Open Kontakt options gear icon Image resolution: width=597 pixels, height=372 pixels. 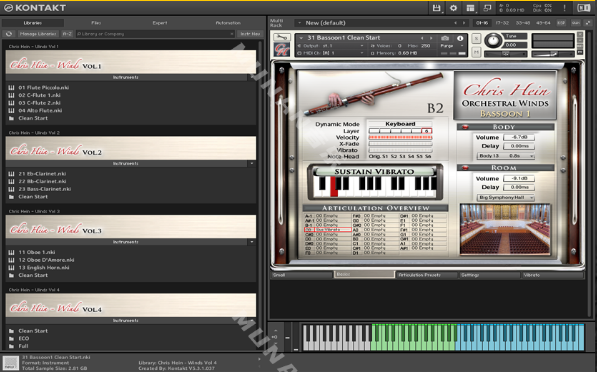click(453, 8)
